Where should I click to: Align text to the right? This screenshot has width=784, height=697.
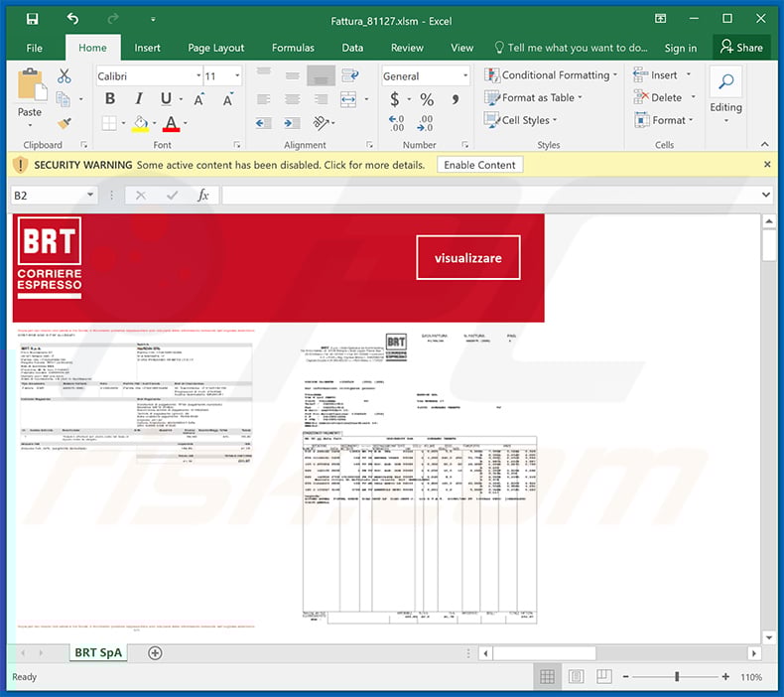(x=321, y=99)
